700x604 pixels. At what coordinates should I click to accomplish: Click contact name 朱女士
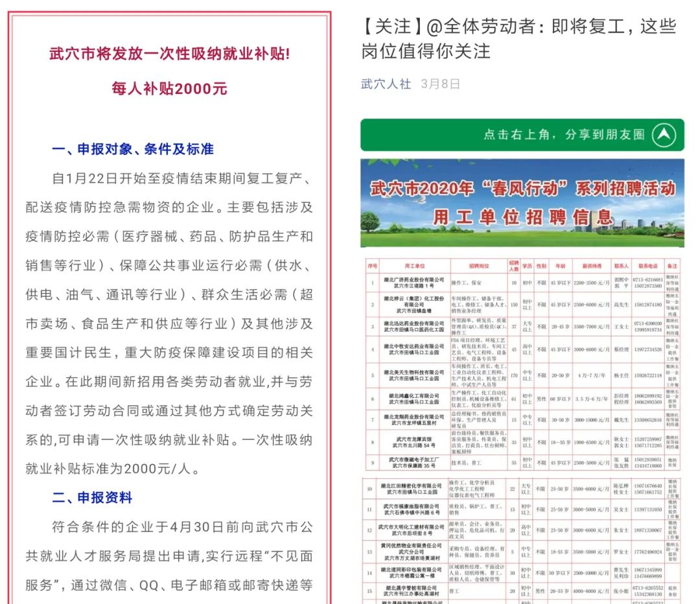point(620,530)
